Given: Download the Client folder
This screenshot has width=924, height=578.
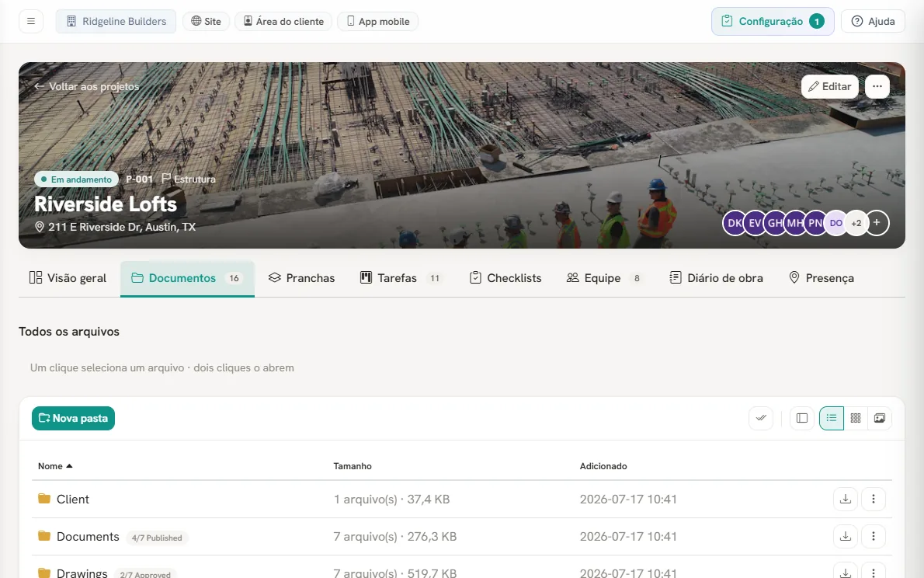Looking at the screenshot, I should [x=846, y=499].
